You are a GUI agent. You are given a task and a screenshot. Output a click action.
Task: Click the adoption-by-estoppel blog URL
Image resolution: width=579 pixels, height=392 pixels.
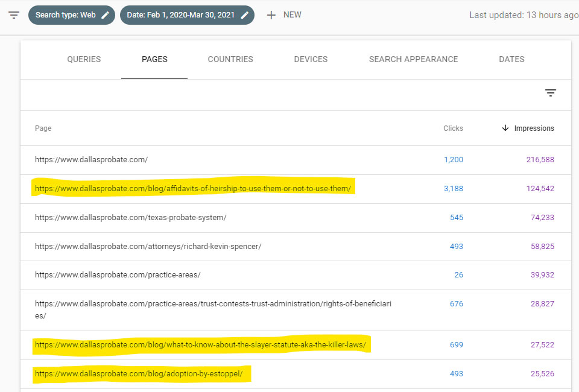click(x=139, y=374)
